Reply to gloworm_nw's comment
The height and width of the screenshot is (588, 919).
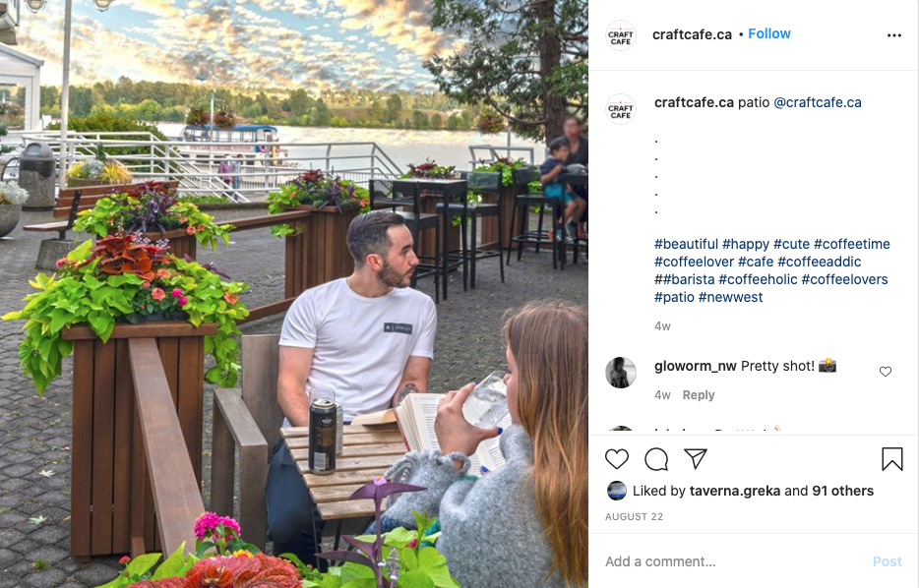coord(699,395)
